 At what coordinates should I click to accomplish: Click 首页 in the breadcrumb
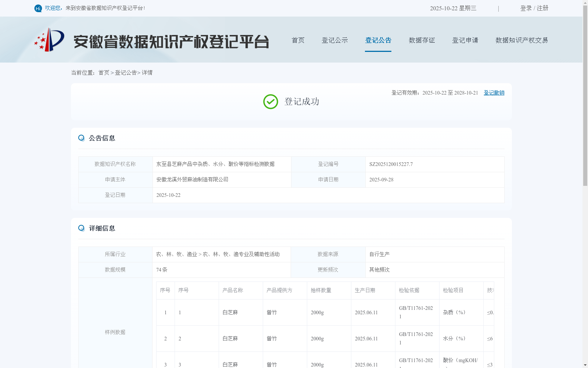(104, 73)
